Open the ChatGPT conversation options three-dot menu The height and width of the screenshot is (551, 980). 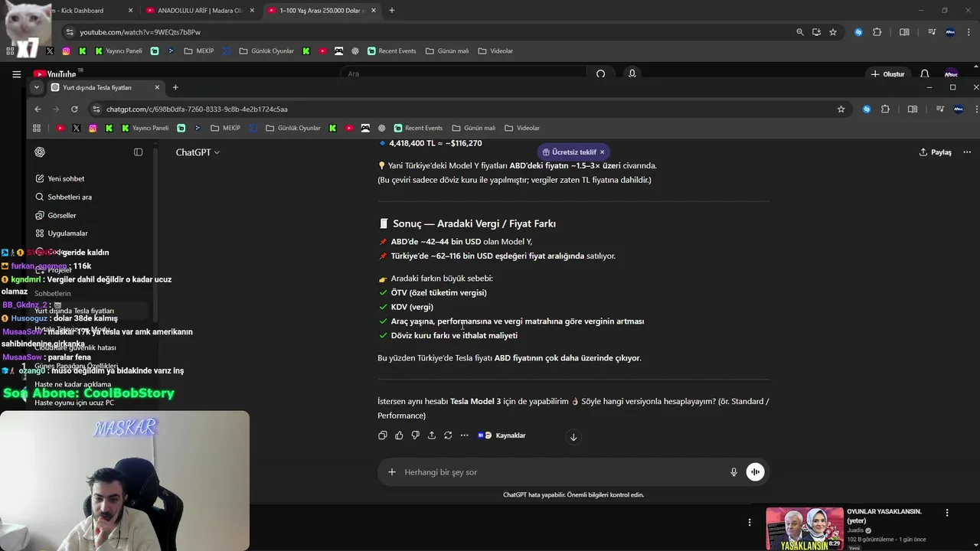coord(967,152)
